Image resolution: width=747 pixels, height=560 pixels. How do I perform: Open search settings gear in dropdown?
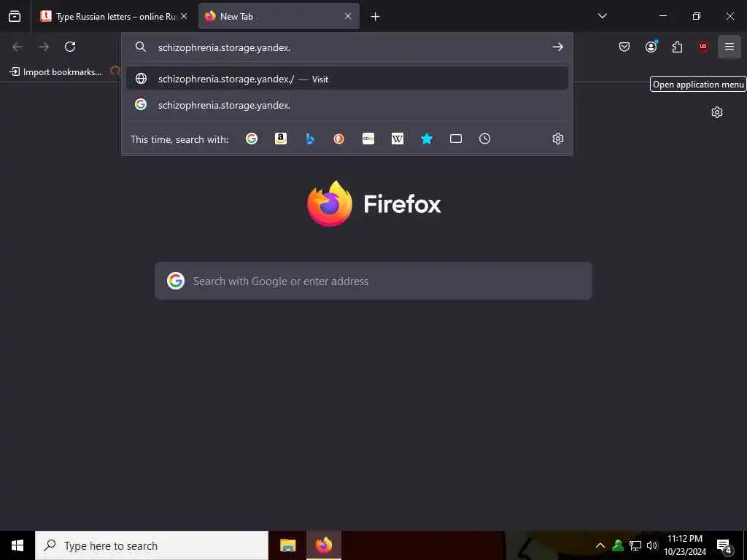(x=558, y=139)
